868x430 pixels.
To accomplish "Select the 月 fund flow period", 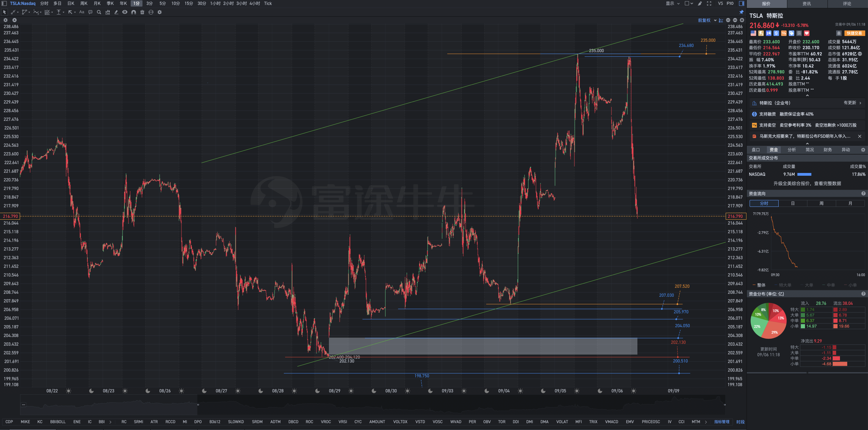I will [850, 203].
